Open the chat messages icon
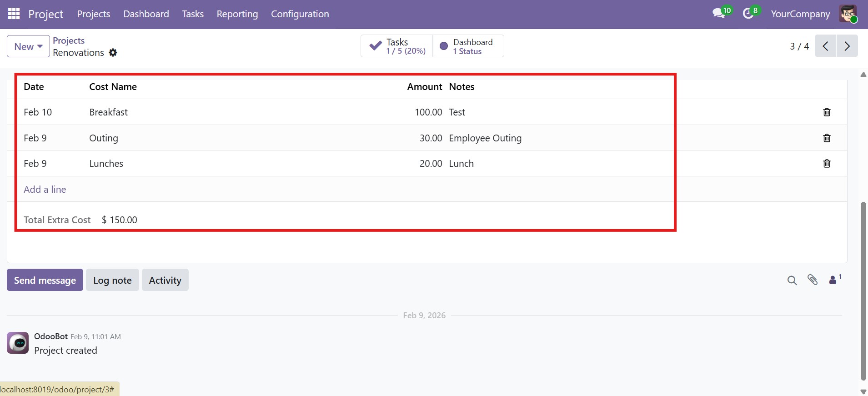The height and width of the screenshot is (396, 868). pos(719,14)
